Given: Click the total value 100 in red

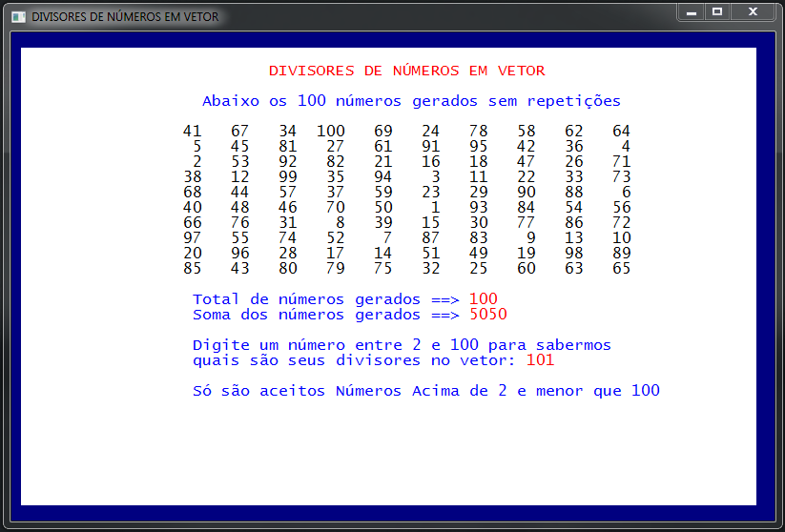Looking at the screenshot, I should [x=484, y=299].
